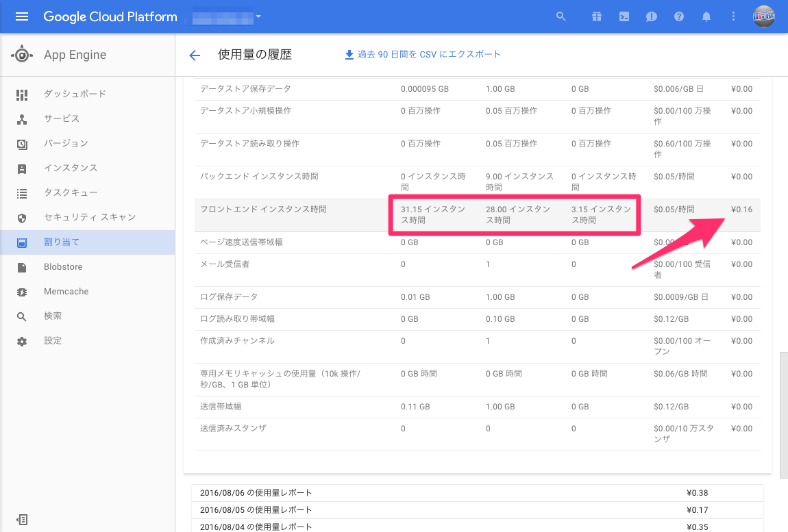Click the 割り当て quota icon

pyautogui.click(x=22, y=242)
